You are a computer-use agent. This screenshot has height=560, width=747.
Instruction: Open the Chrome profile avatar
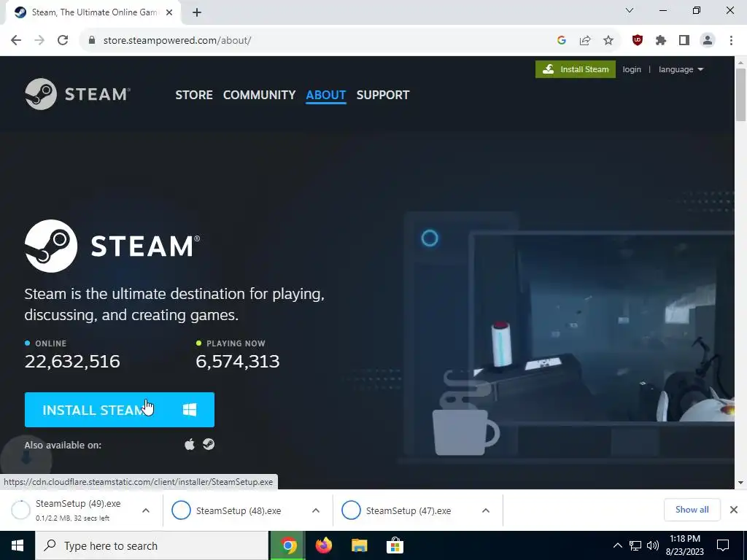click(708, 41)
